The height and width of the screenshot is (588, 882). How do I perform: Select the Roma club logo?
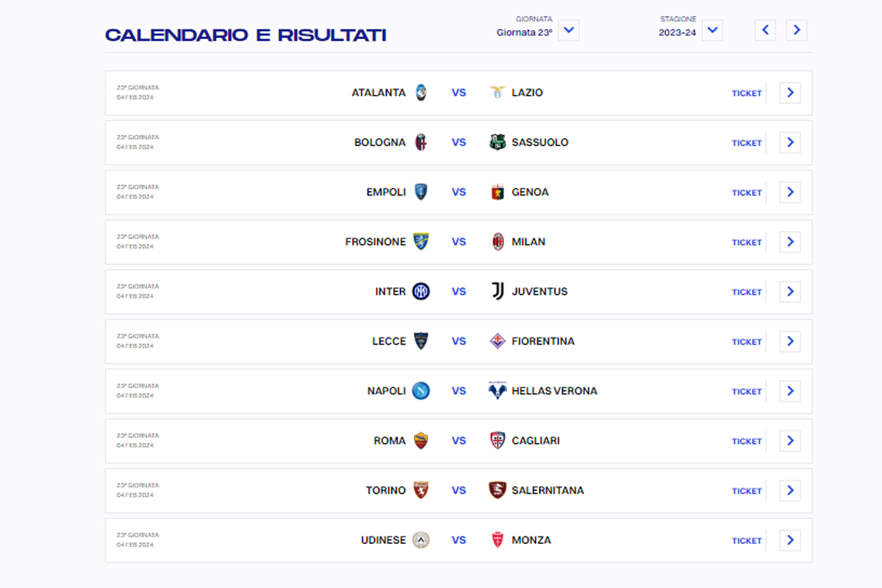[x=420, y=441]
